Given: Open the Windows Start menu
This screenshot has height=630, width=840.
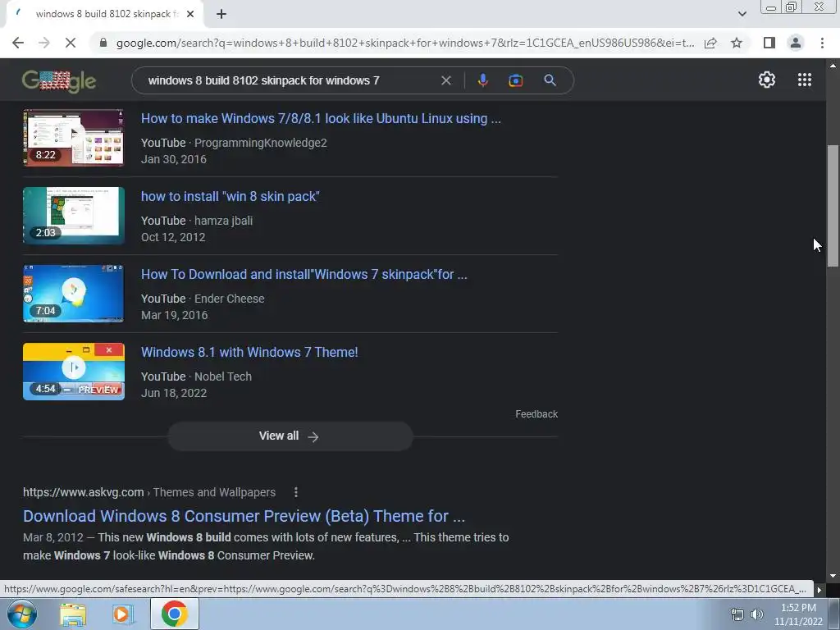Looking at the screenshot, I should click(22, 614).
